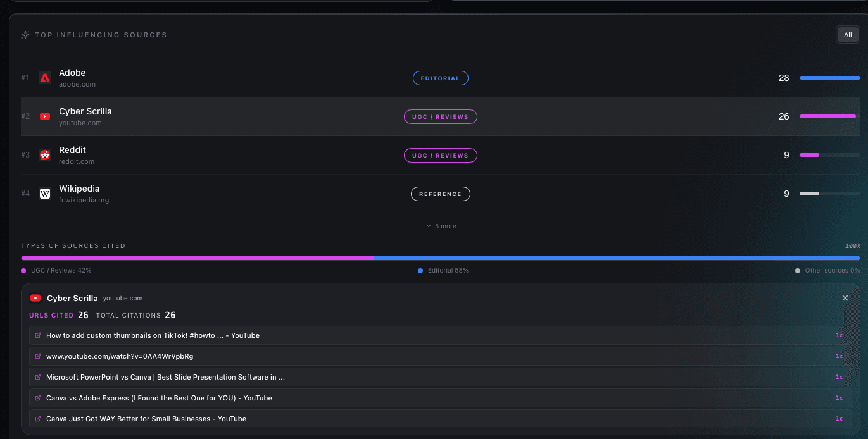Click the Wikipedia logo icon
868x439 pixels.
(x=45, y=194)
